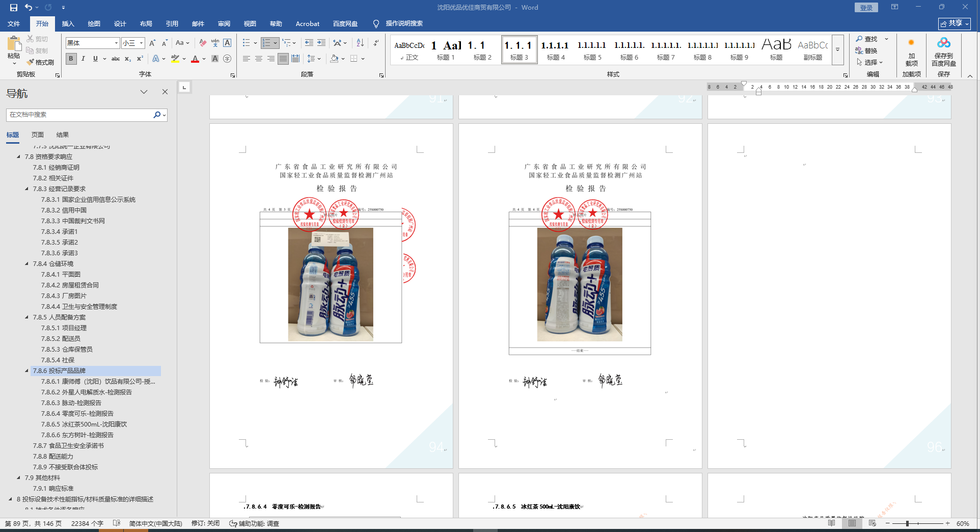
Task: Click the 登录 (Sign in) button
Action: click(866, 8)
